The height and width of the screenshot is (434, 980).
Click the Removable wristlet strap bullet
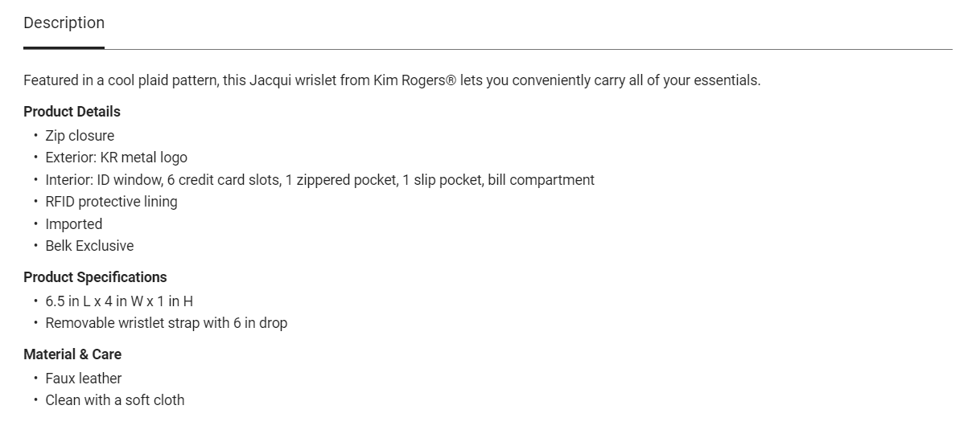pos(166,323)
